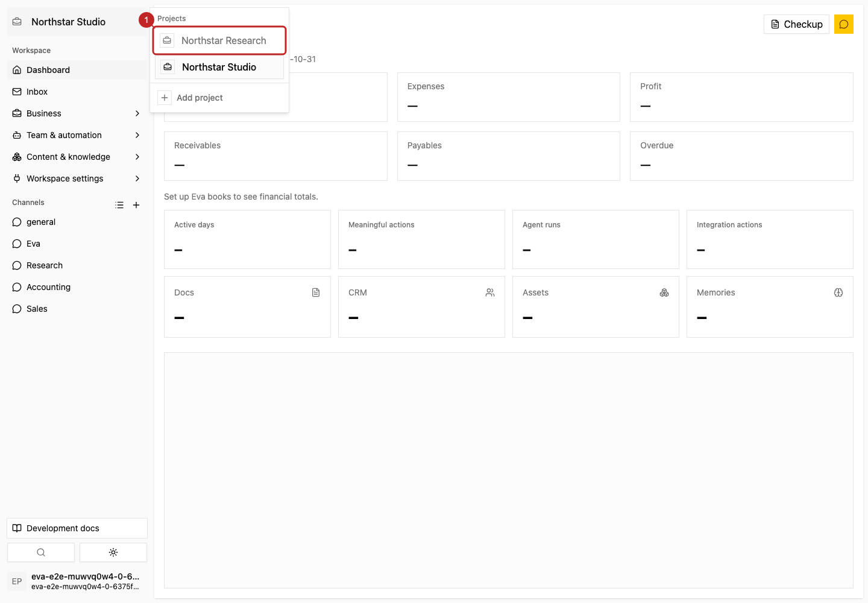
Task: Open the Accounting channel
Action: pos(77,287)
